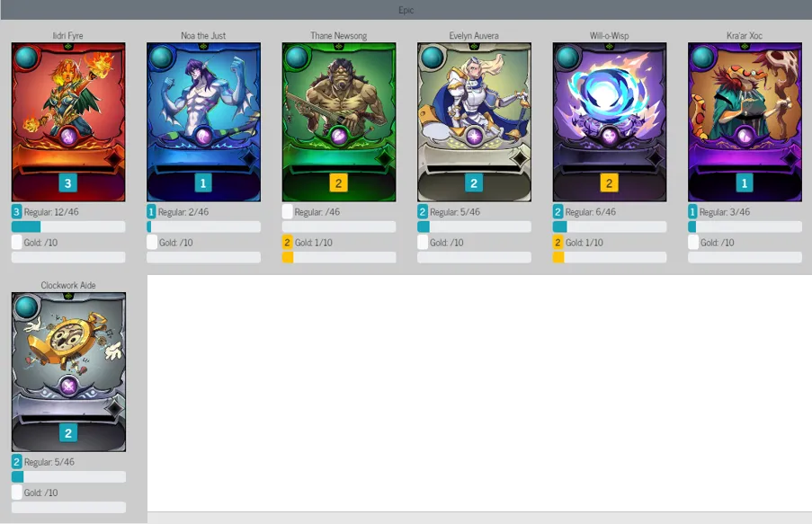Click the mana orb on Kra'ar Xoc card
This screenshot has height=524, width=812.
[702, 58]
